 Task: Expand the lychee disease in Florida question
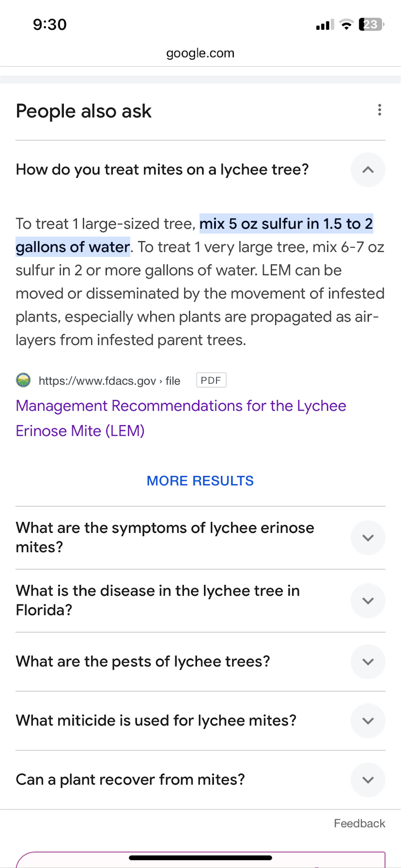pos(368,601)
